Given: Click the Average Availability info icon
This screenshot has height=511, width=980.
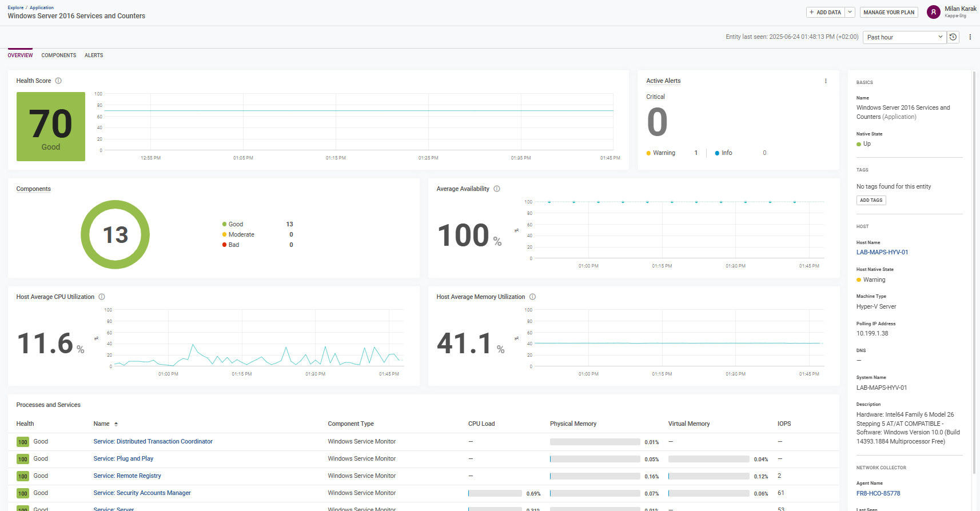Looking at the screenshot, I should 497,189.
